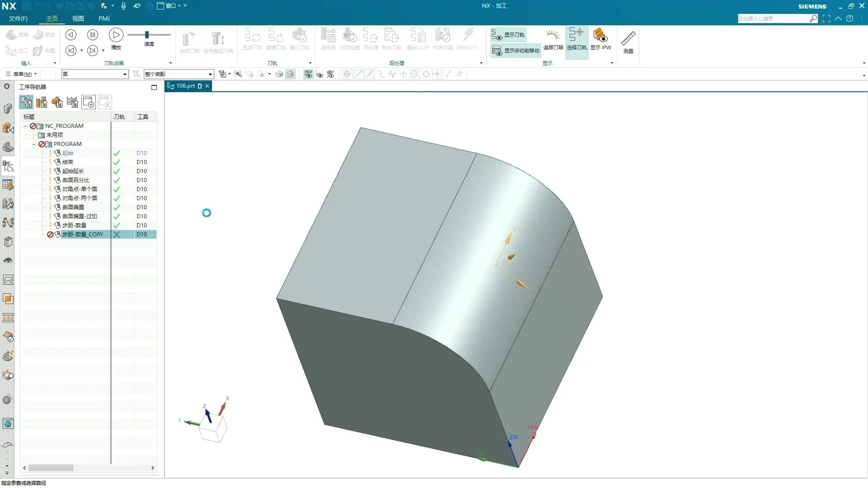Click the Create Operation icon in navigator
The height and width of the screenshot is (488, 868).
[x=89, y=103]
